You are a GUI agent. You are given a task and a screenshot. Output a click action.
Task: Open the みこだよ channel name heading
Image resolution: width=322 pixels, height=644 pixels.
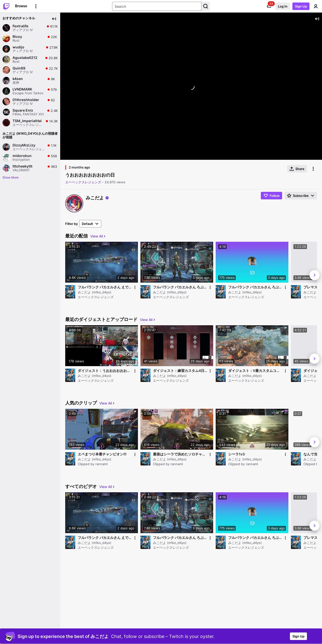[95, 198]
